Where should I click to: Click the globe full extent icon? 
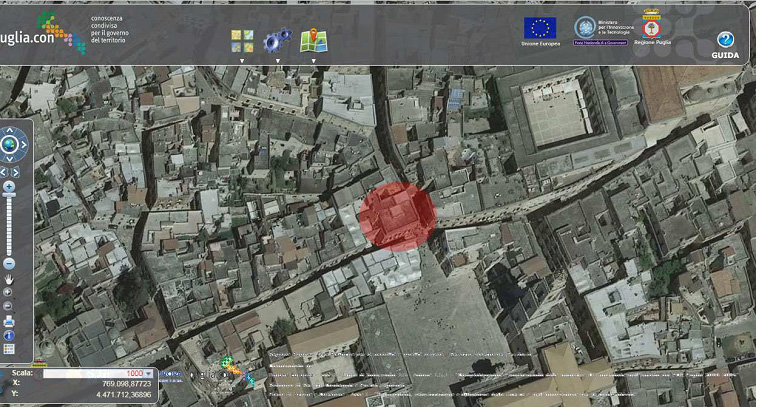click(x=10, y=146)
